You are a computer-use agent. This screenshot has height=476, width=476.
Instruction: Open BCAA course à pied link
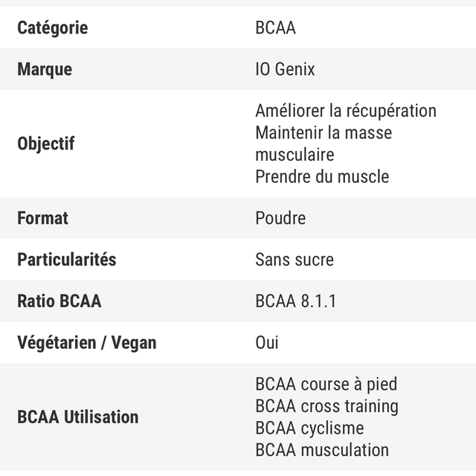click(327, 385)
